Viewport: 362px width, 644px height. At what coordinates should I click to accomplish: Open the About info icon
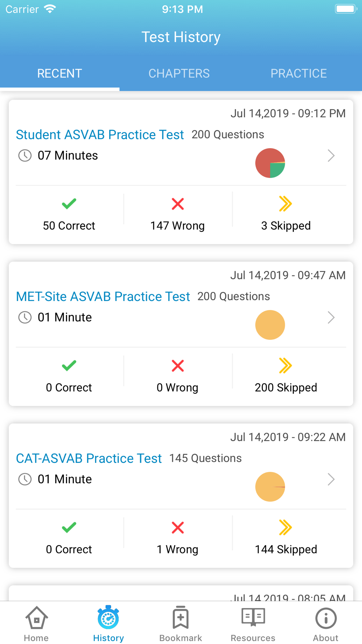pyautogui.click(x=326, y=618)
